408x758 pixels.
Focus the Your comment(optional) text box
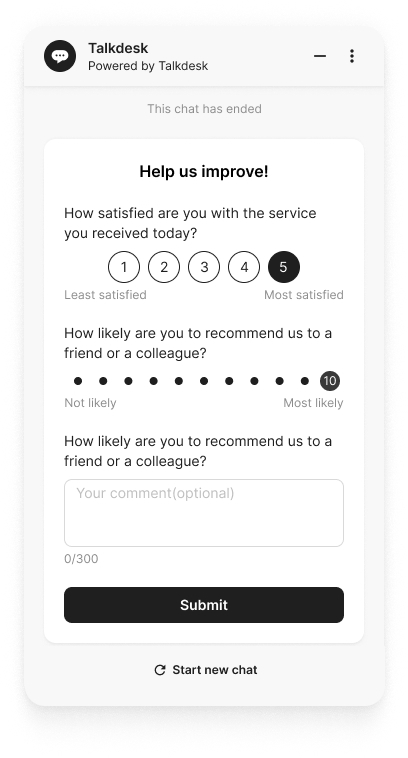click(204, 513)
